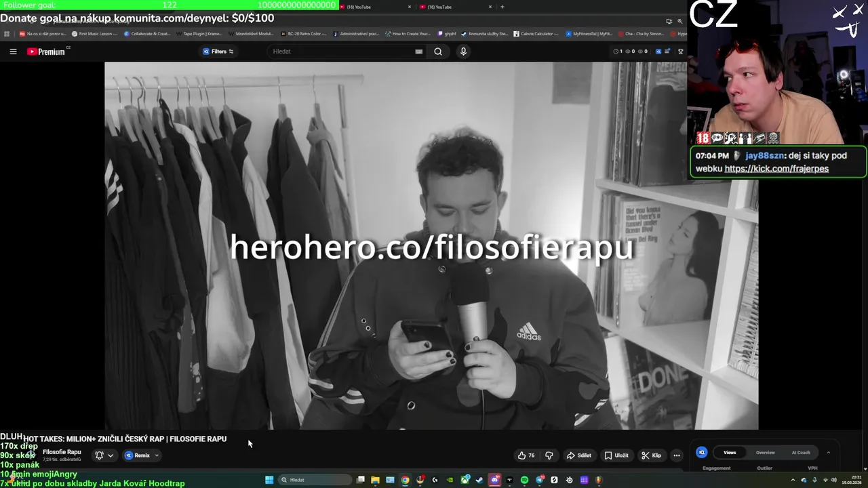
Task: Open File Explorer from taskbar
Action: 375,480
